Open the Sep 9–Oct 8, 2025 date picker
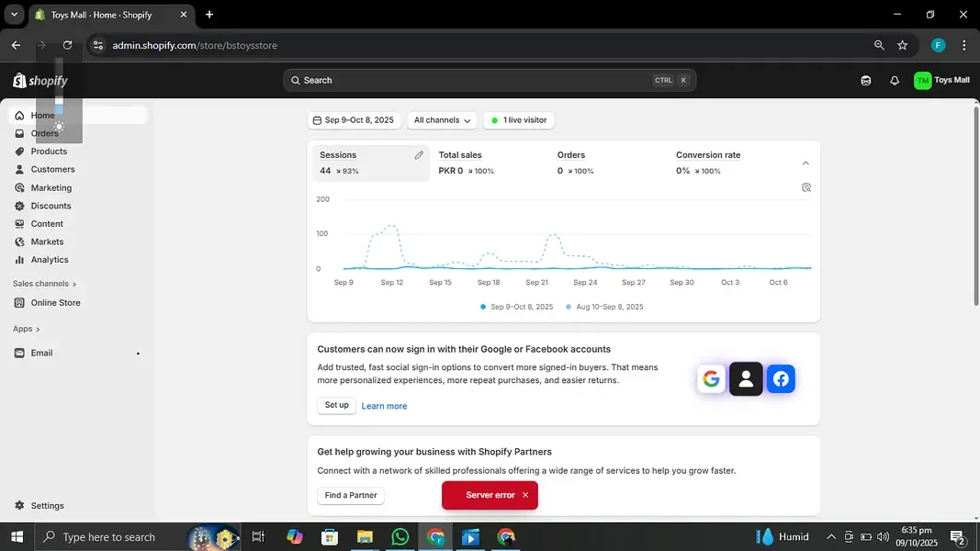The width and height of the screenshot is (980, 551). (x=353, y=120)
